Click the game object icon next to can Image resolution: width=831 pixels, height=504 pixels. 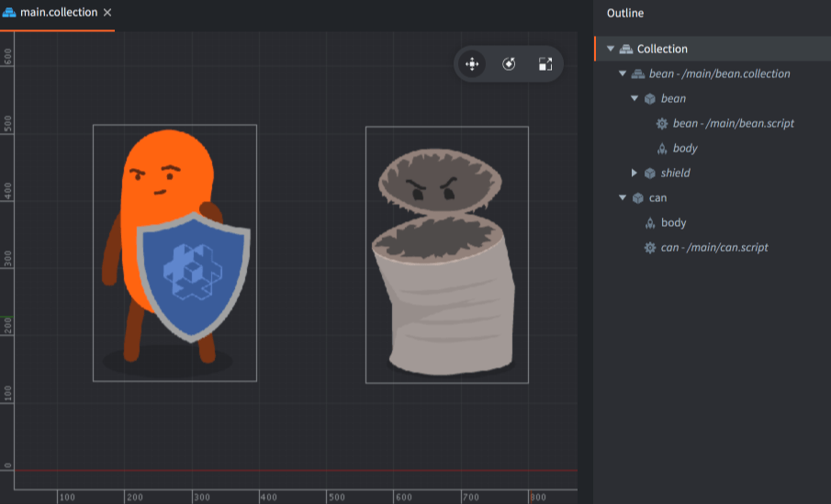pyautogui.click(x=637, y=197)
